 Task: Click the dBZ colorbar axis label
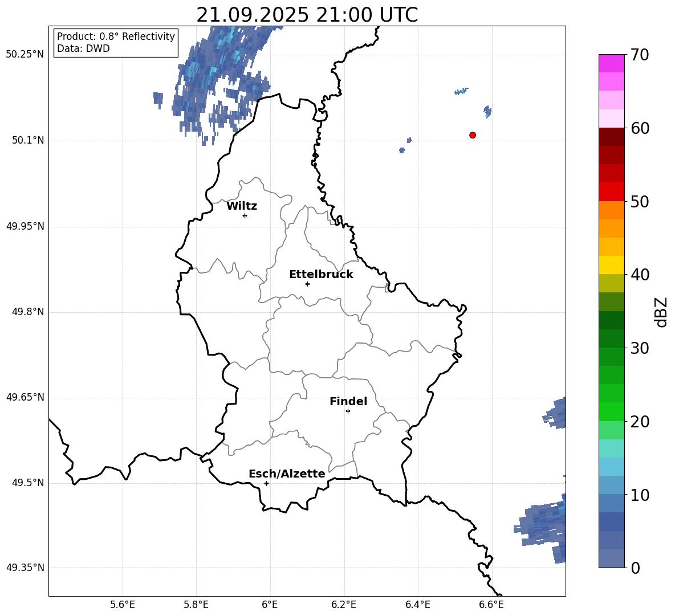click(662, 312)
